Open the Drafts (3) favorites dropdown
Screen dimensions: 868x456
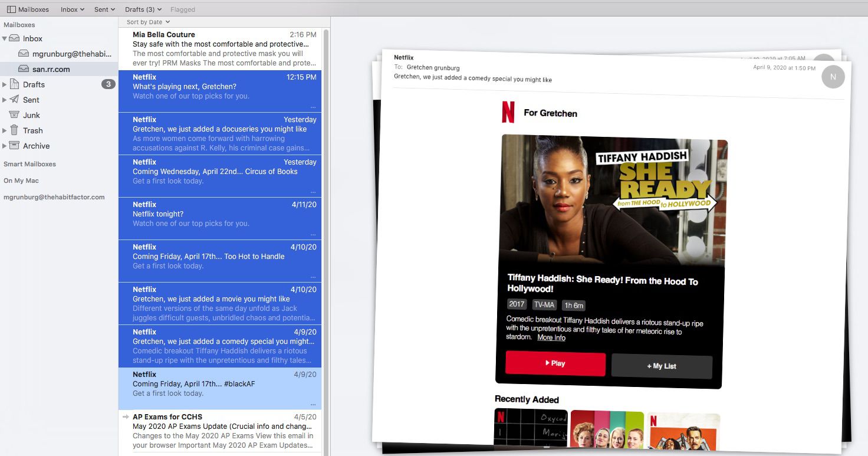[x=143, y=9]
